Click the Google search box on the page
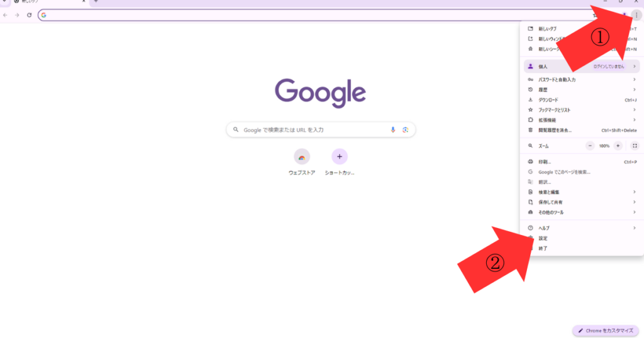This screenshot has width=644, height=338. [x=321, y=129]
